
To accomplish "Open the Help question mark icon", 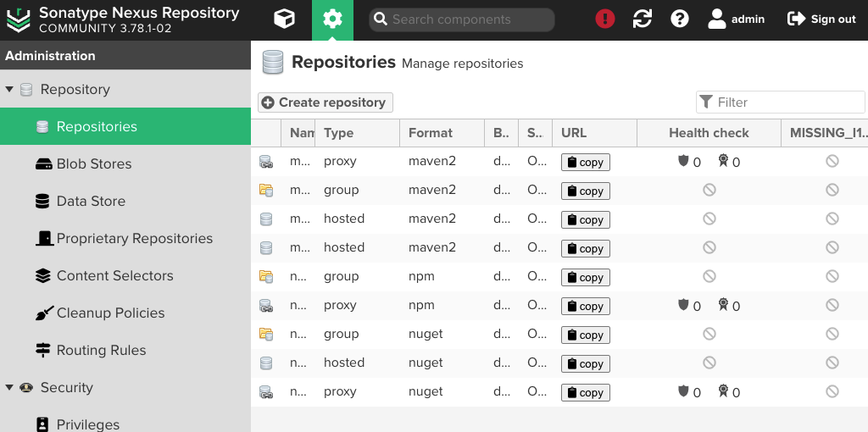I will 679,19.
